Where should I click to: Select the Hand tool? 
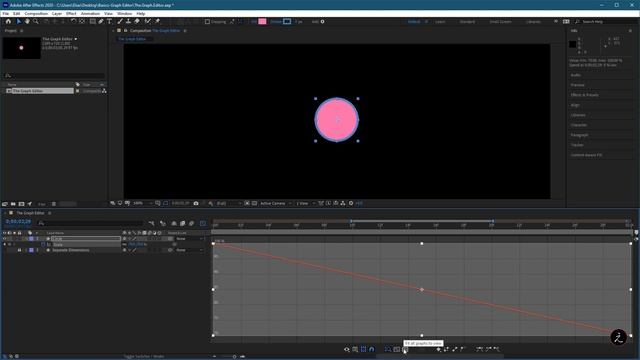coord(27,21)
